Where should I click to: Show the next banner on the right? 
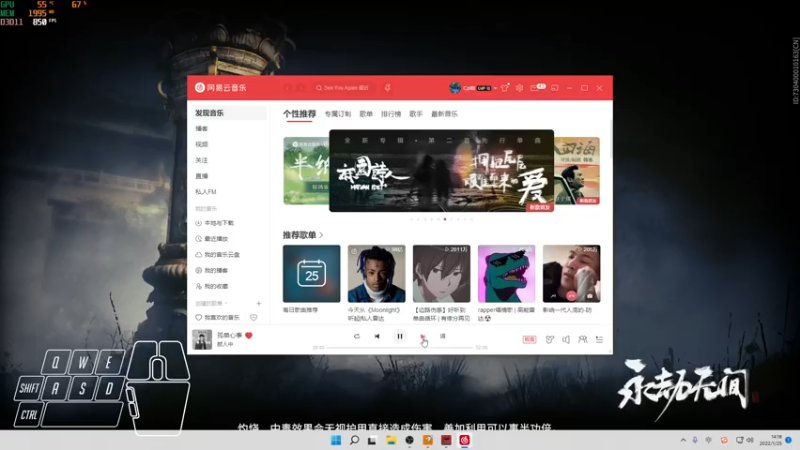(577, 170)
